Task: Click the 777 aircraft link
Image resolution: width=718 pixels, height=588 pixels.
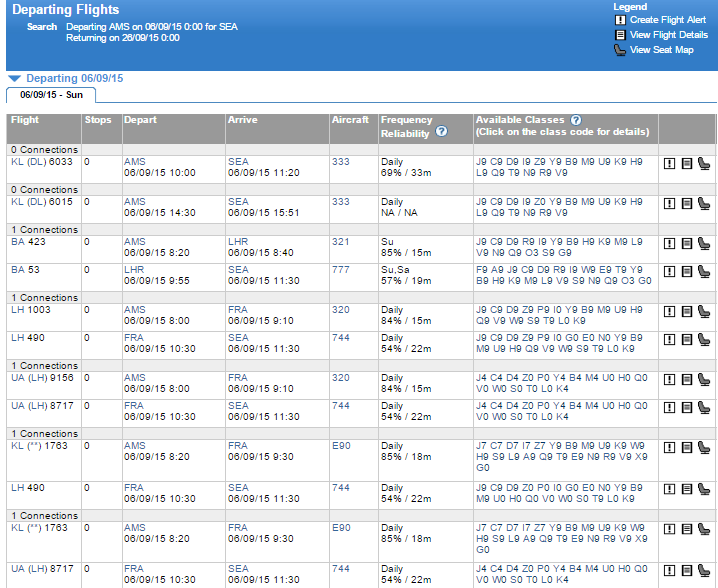Action: (x=341, y=269)
